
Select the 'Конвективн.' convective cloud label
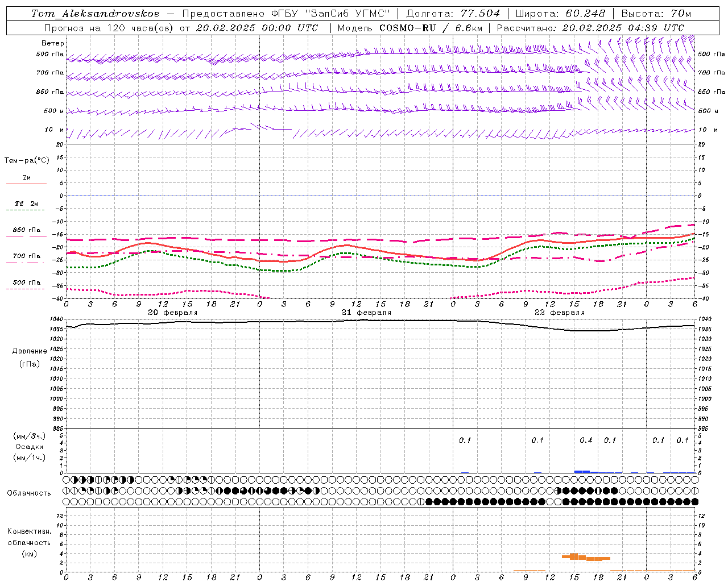click(x=29, y=531)
